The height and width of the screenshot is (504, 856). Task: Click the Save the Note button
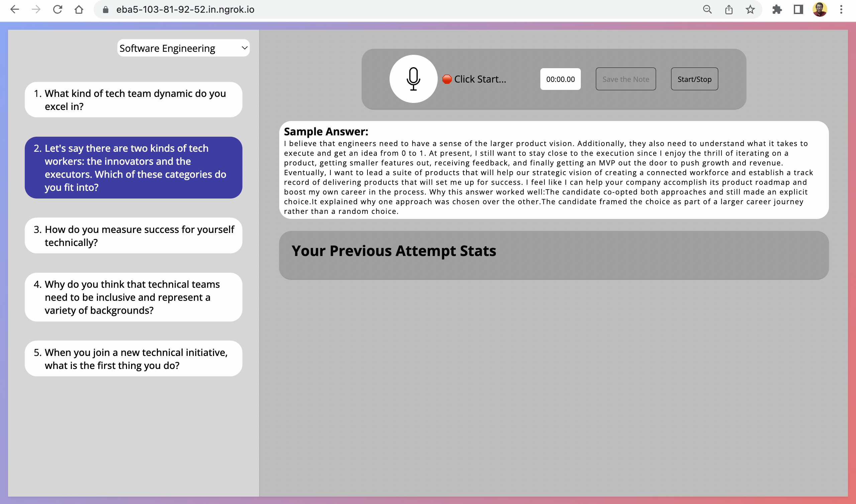point(626,79)
